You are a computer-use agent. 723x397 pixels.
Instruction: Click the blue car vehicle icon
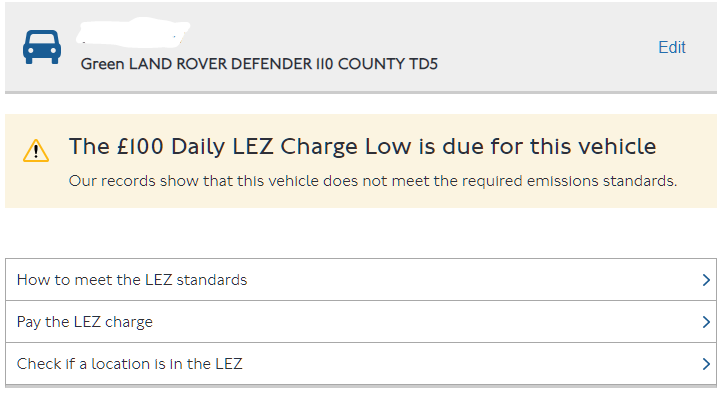pos(42,47)
